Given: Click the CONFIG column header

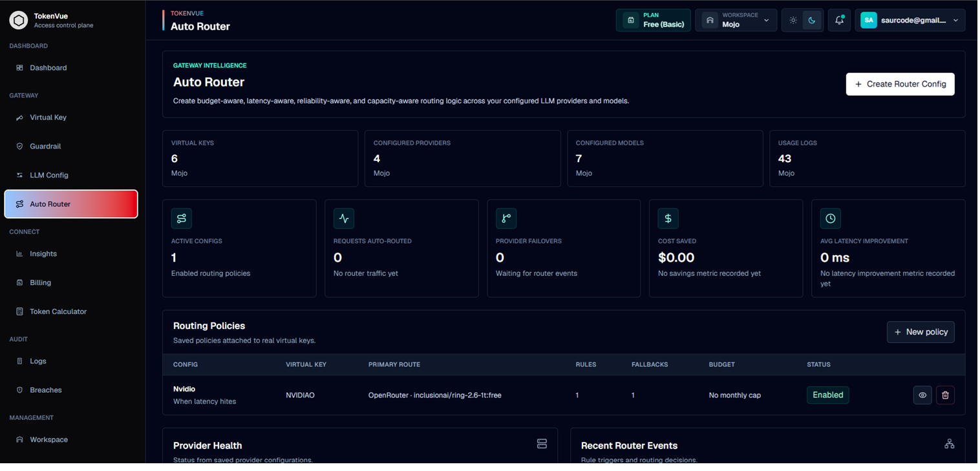Looking at the screenshot, I should pyautogui.click(x=186, y=364).
